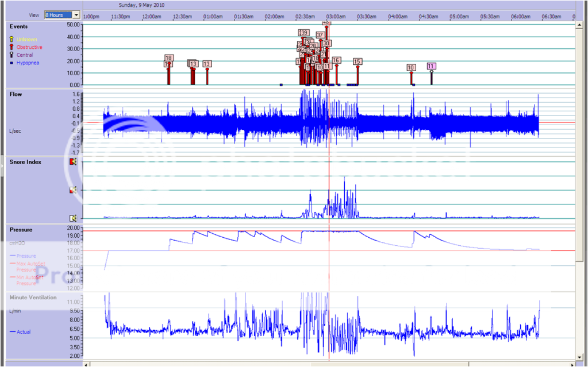Click the Min AutoSet Pressure legend entry
588x367 pixels.
pyautogui.click(x=26, y=280)
